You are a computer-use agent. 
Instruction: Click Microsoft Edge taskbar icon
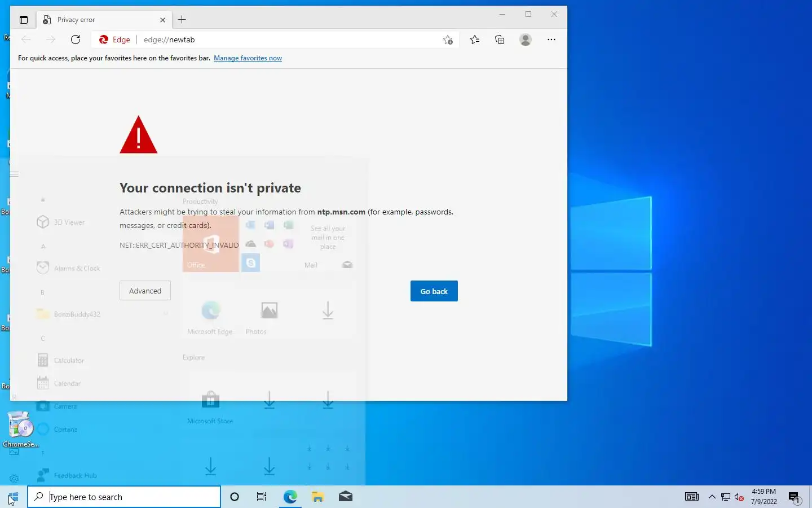[x=290, y=497]
